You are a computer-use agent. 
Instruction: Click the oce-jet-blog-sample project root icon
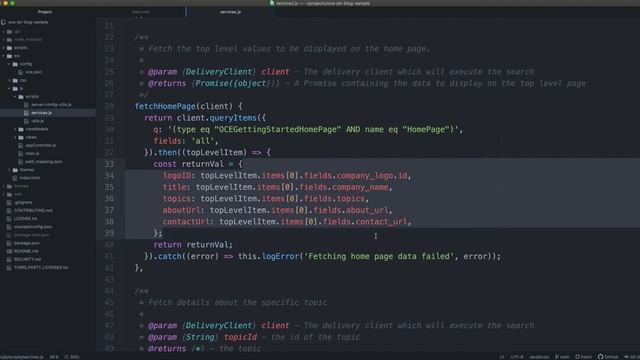(4, 22)
